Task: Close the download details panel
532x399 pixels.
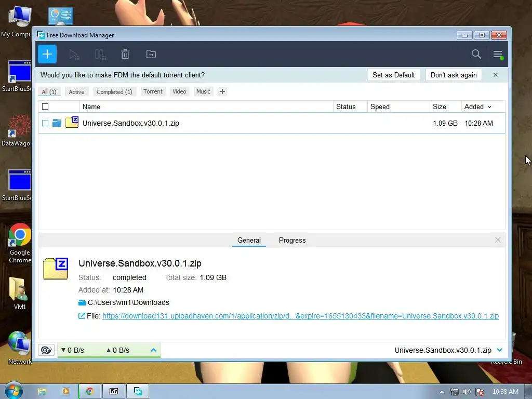Action: tap(498, 240)
